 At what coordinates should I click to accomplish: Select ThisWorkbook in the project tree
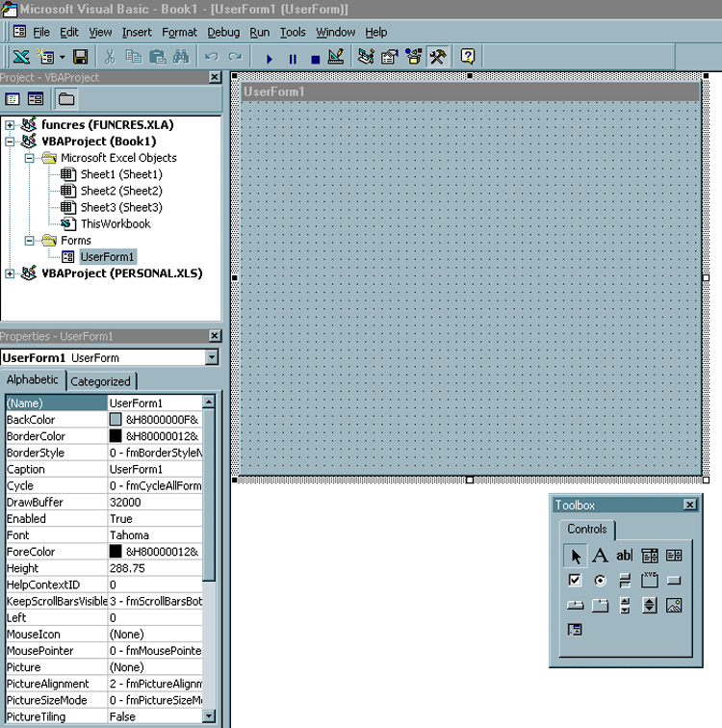tap(116, 223)
